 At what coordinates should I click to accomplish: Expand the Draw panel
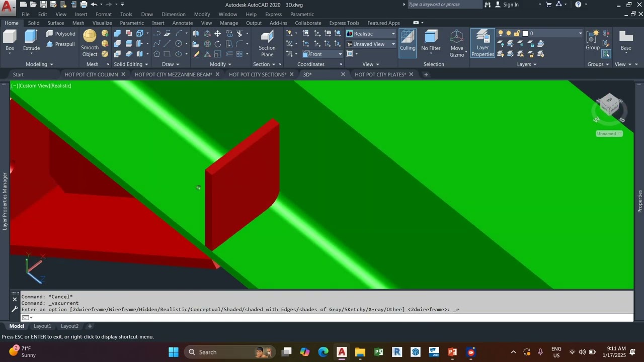171,64
